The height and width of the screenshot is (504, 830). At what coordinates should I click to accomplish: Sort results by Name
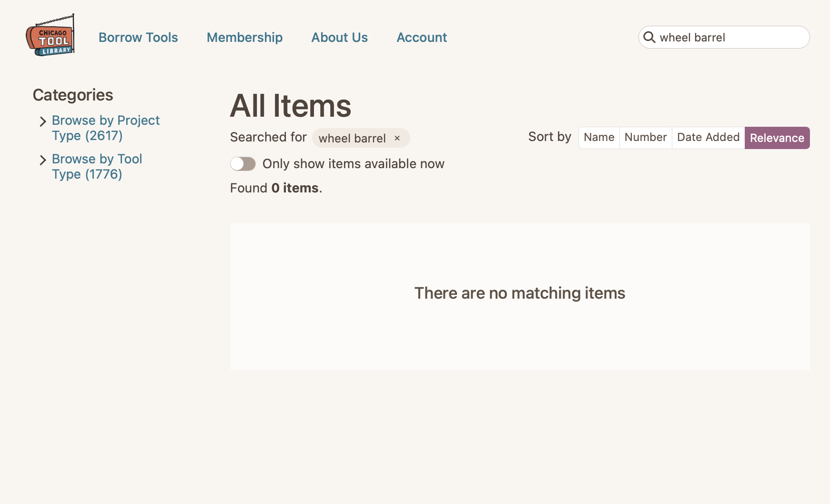tap(599, 138)
